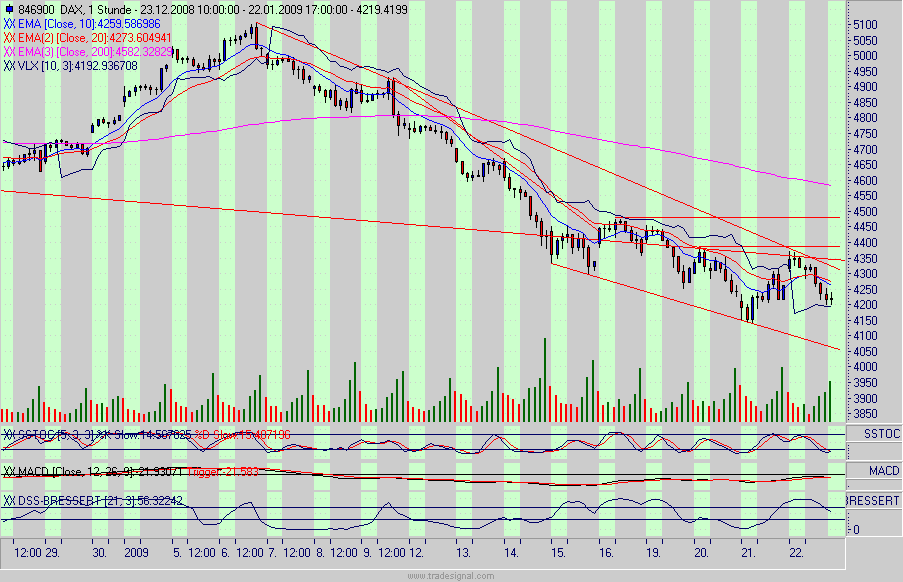The width and height of the screenshot is (903, 582).
Task: Click the candlestick symbol icon in the title bar
Action: coord(9,7)
